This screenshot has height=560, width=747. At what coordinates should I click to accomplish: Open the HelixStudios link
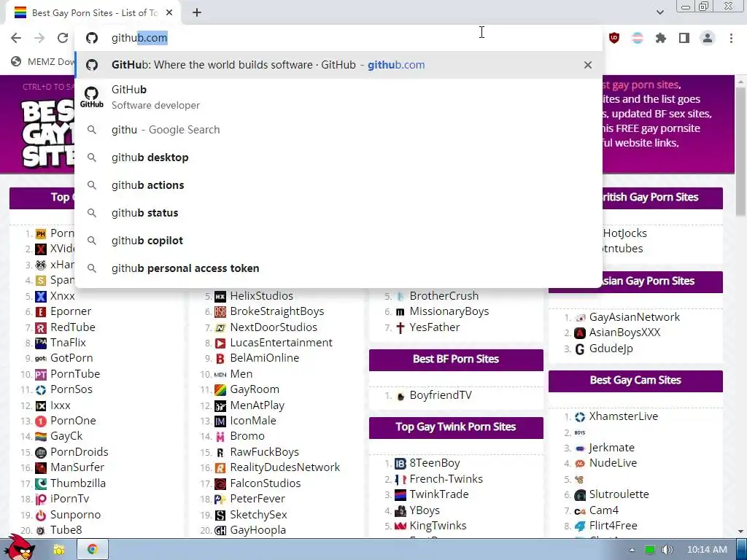262,296
